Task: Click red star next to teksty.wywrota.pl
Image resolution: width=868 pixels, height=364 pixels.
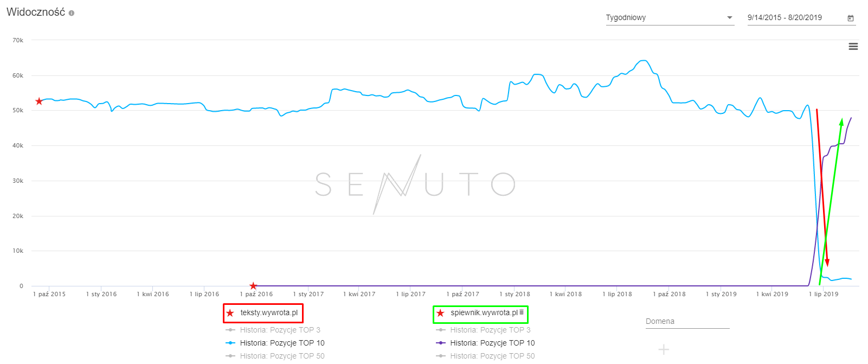Action: click(x=230, y=313)
